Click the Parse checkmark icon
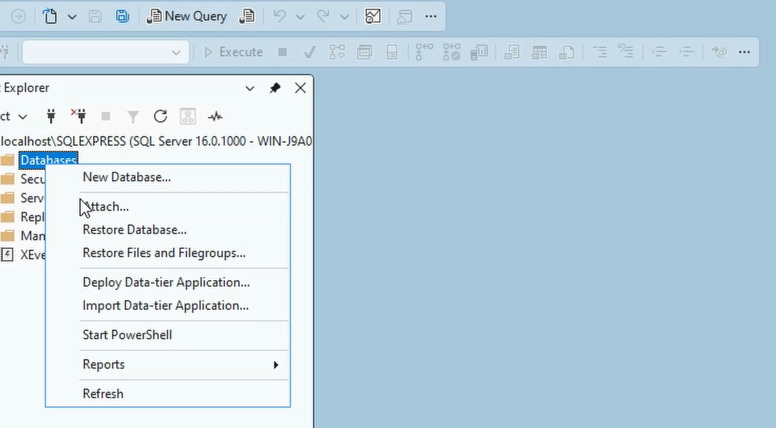This screenshot has height=428, width=776. (x=310, y=52)
